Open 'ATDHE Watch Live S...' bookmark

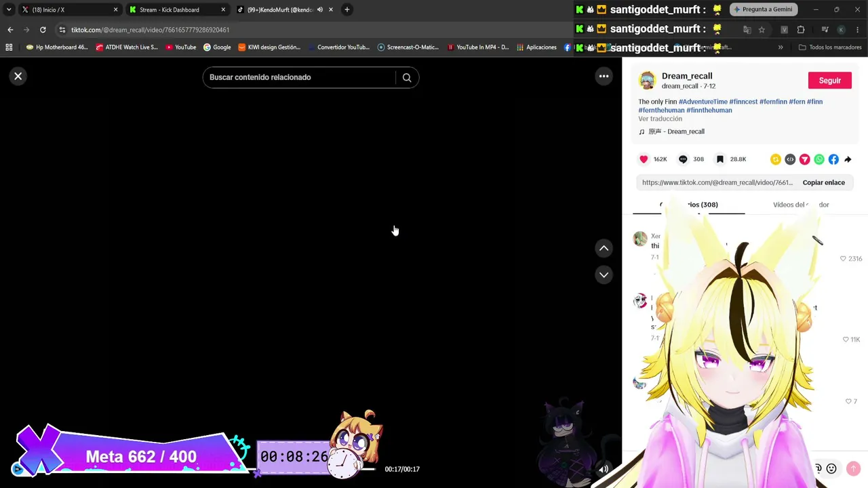[x=127, y=47]
